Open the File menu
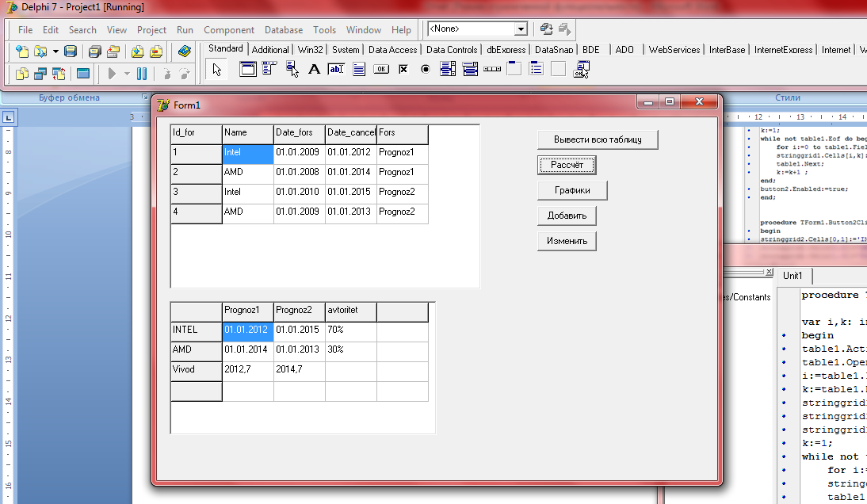The image size is (867, 504). 25,30
